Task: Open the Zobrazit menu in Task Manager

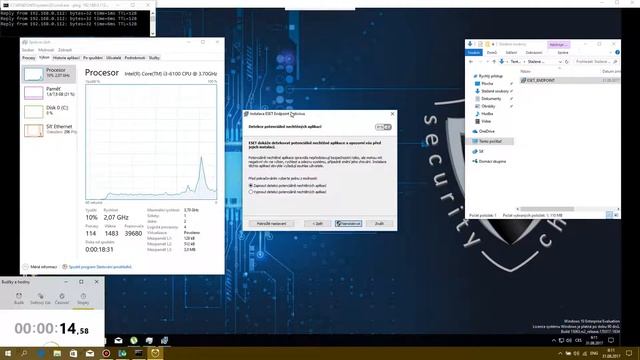Action: click(x=65, y=50)
